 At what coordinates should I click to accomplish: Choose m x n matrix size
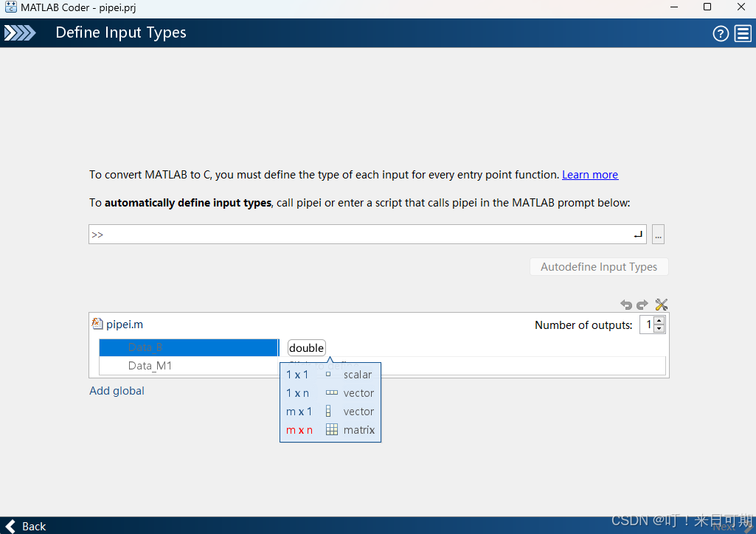click(x=330, y=430)
